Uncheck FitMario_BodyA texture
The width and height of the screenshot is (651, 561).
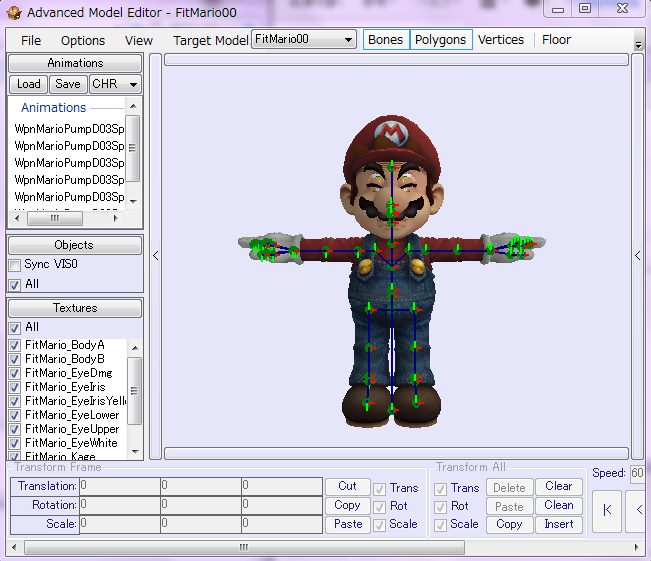(15, 345)
